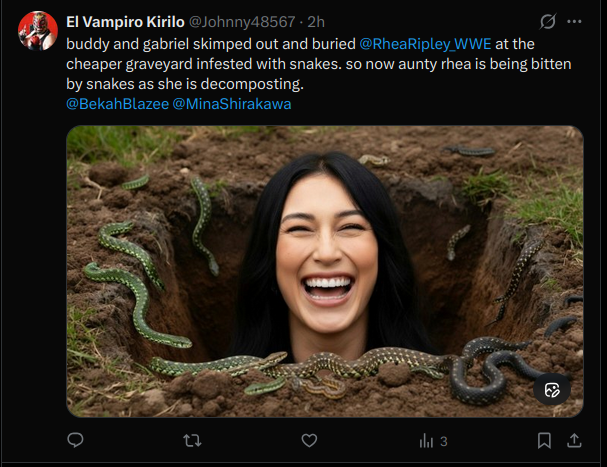This screenshot has height=467, width=607.
Task: Bookmark this post
Action: [x=544, y=440]
